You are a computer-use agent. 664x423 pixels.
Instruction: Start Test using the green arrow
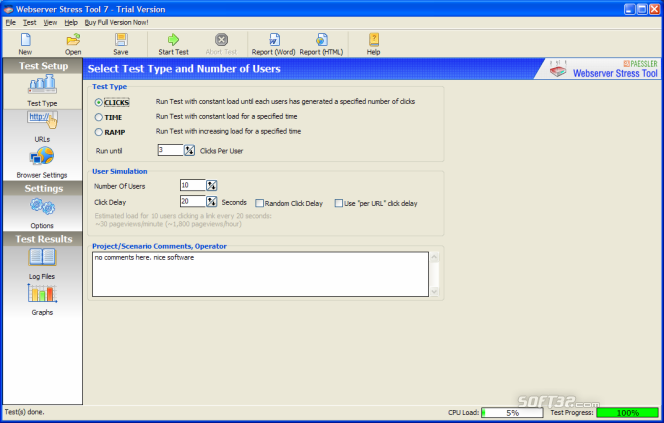[x=173, y=44]
